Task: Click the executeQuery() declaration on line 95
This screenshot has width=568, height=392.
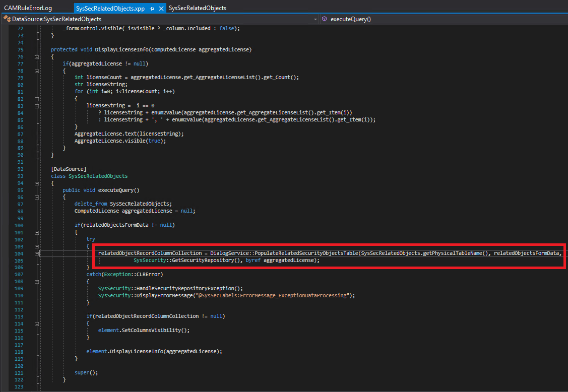Action: 118,190
